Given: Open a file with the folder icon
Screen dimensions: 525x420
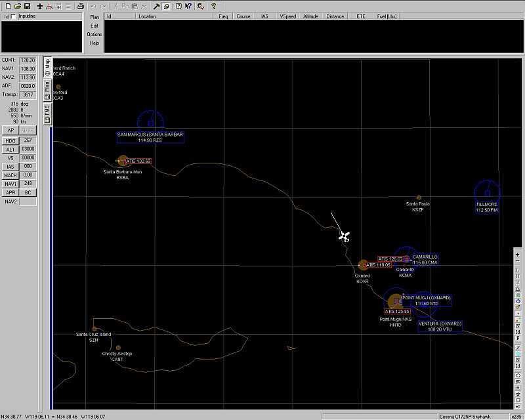Looking at the screenshot, I should pyautogui.click(x=16, y=6).
